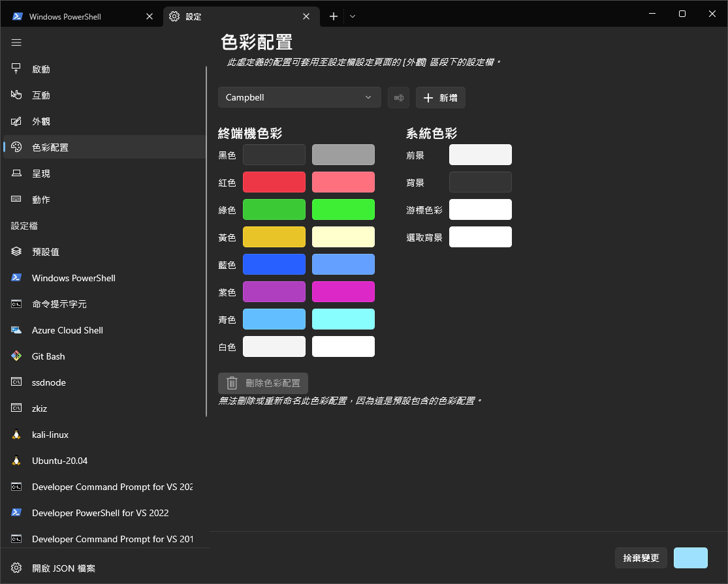Viewport: 728px width, 584px height.
Task: Open the 外觀 appearance settings icon
Action: (16, 121)
